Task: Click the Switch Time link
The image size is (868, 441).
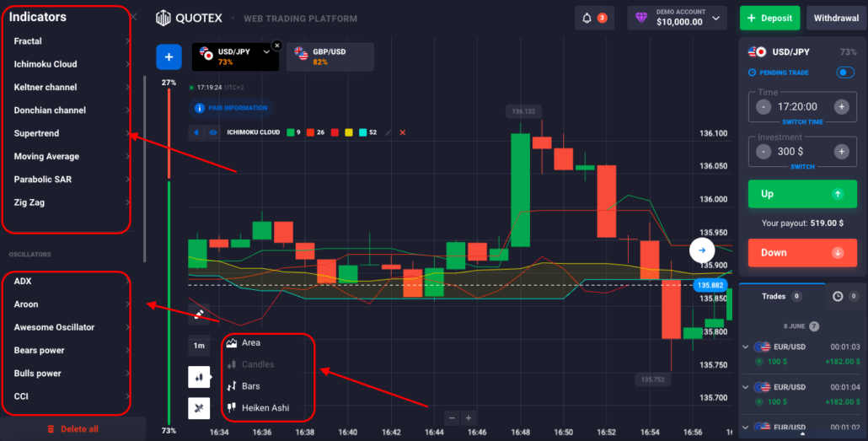Action: click(802, 122)
